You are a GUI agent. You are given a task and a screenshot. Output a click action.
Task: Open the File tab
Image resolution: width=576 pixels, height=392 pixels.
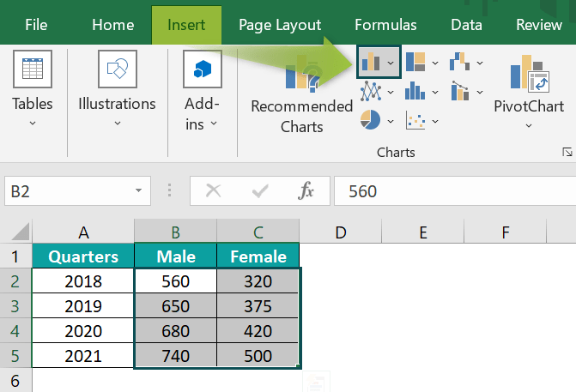pyautogui.click(x=36, y=25)
